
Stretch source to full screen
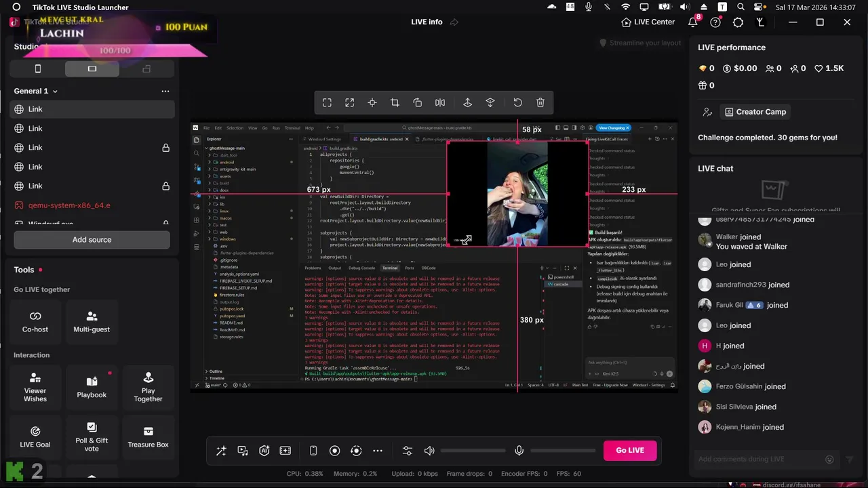click(350, 102)
